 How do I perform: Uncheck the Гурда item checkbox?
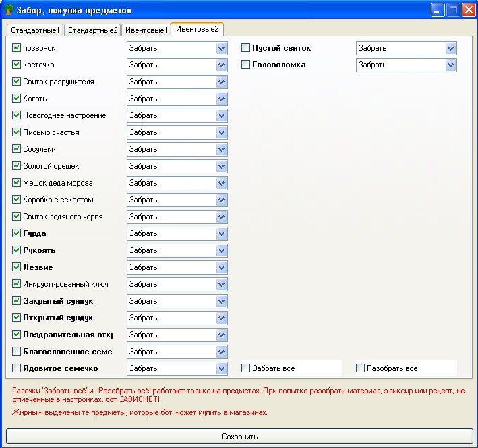17,233
